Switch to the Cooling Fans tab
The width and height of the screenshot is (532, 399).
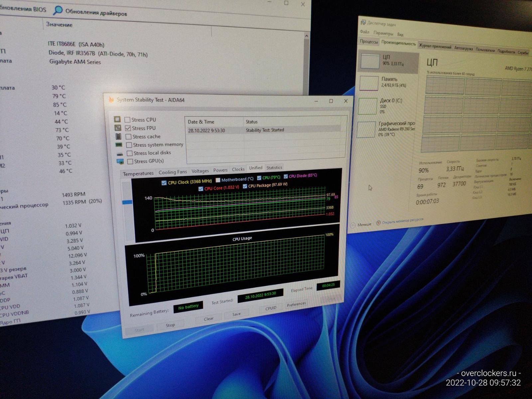pos(173,172)
